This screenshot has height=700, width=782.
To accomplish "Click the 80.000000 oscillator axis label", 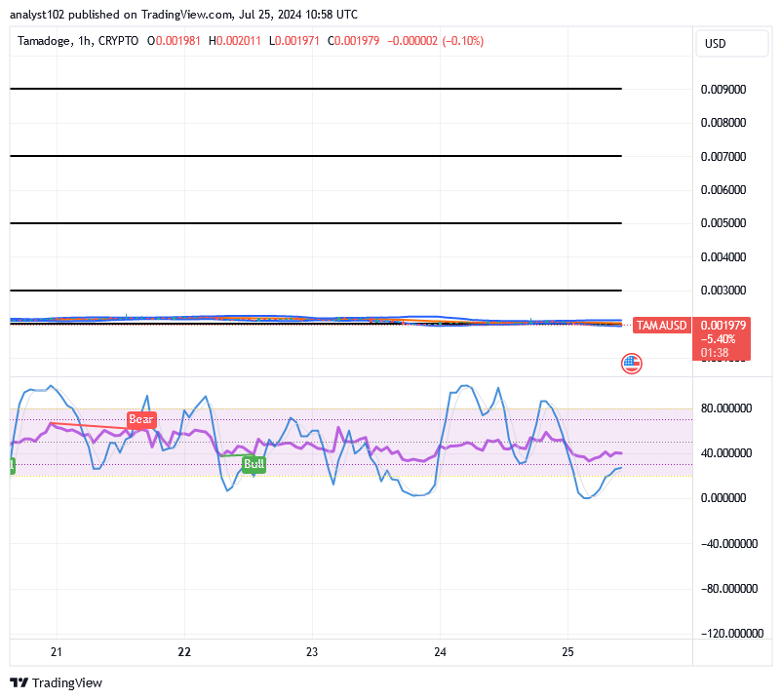I will [726, 408].
